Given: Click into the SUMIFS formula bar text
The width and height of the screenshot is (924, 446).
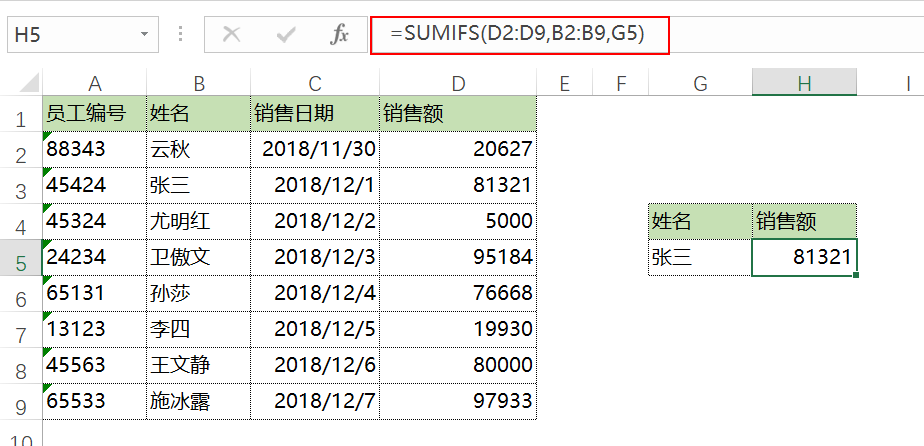Looking at the screenshot, I should 517,35.
